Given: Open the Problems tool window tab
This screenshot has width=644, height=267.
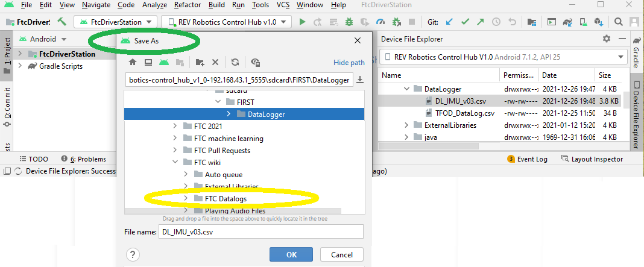Looking at the screenshot, I should (x=83, y=159).
